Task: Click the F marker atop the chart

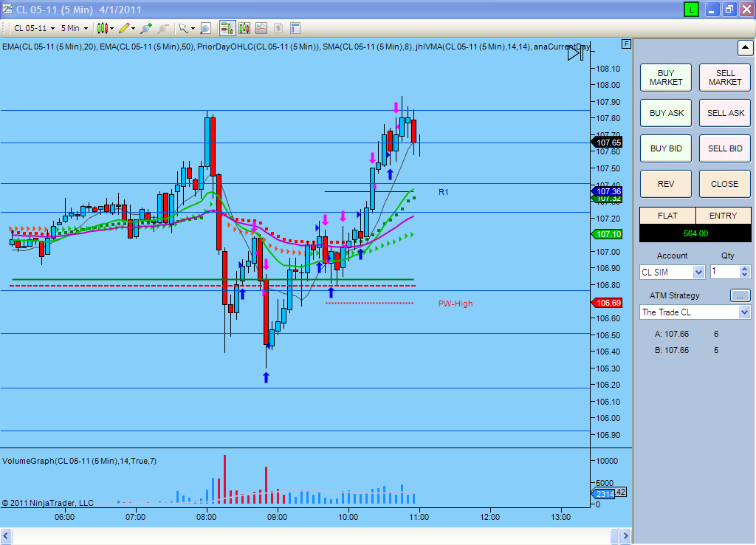Action: [x=626, y=44]
